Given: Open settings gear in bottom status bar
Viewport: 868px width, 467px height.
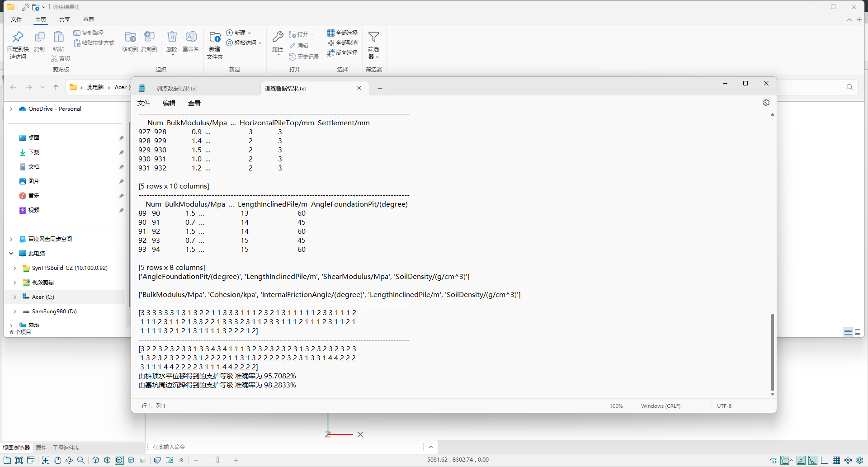Looking at the screenshot, I should pyautogui.click(x=859, y=460).
